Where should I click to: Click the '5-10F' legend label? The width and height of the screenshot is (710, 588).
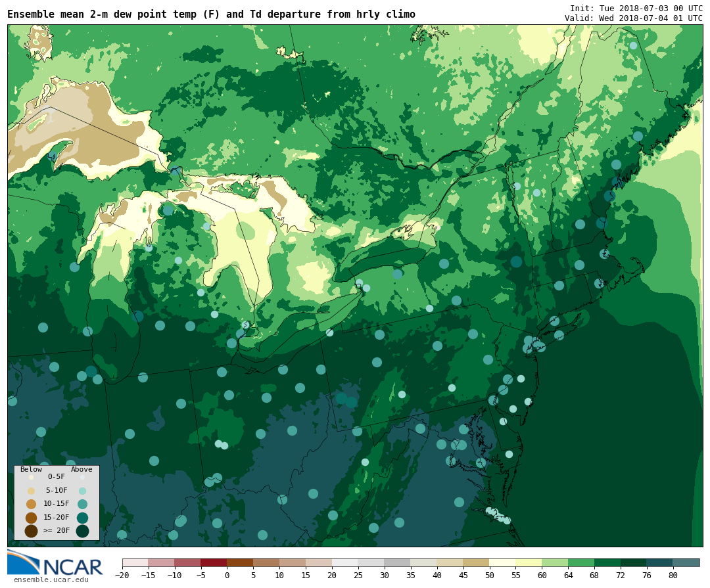(56, 490)
